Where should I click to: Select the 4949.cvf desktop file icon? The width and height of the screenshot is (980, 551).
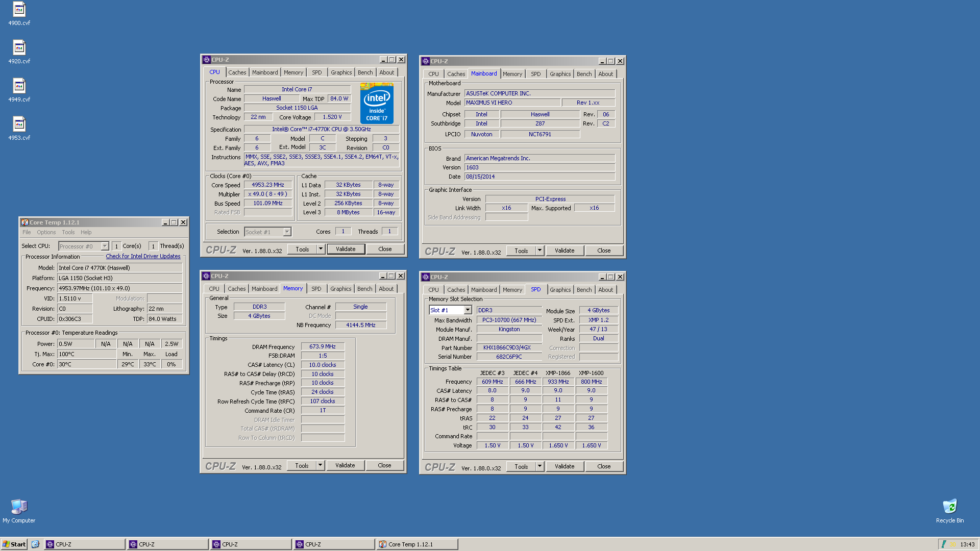[x=19, y=86]
